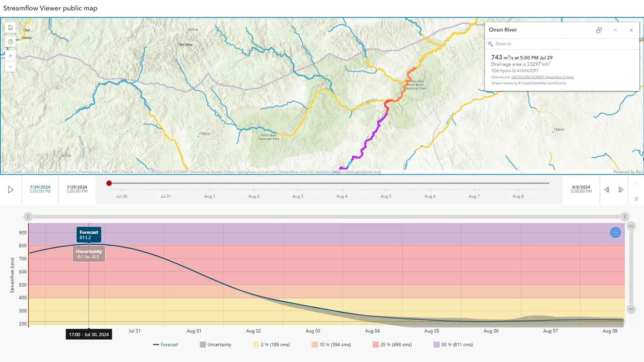Image resolution: width=644 pixels, height=362 pixels.
Task: Open GEOGLOWS ECMWF Streamflow System link
Action: [542, 77]
